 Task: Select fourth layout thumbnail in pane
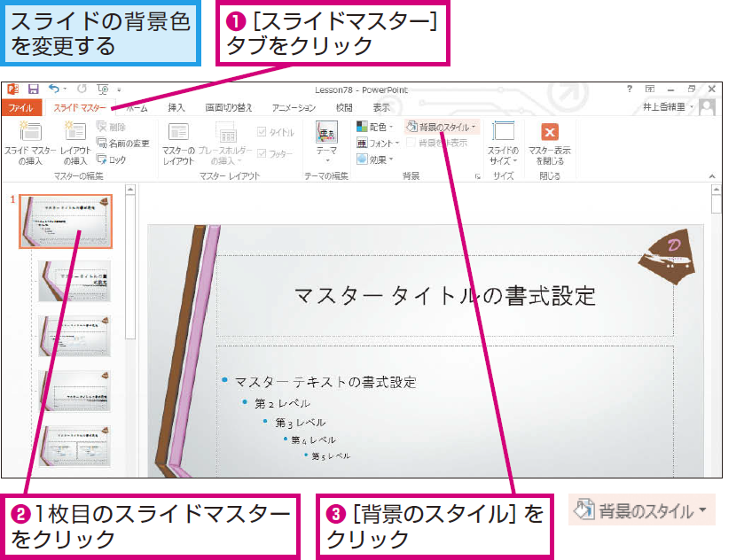[74, 391]
